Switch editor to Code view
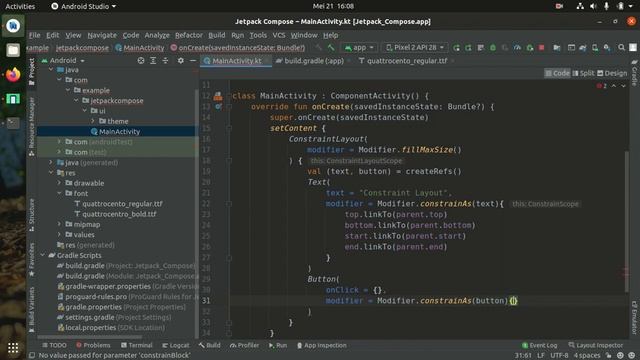640x360 pixels. point(557,73)
